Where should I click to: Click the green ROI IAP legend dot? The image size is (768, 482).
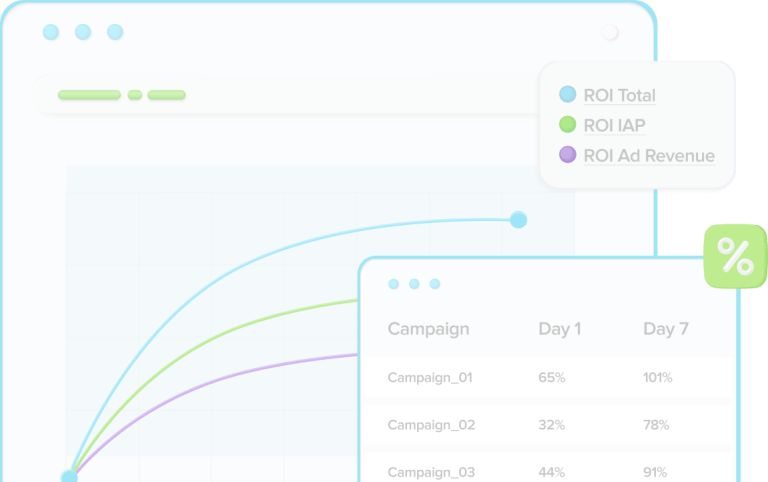point(568,125)
